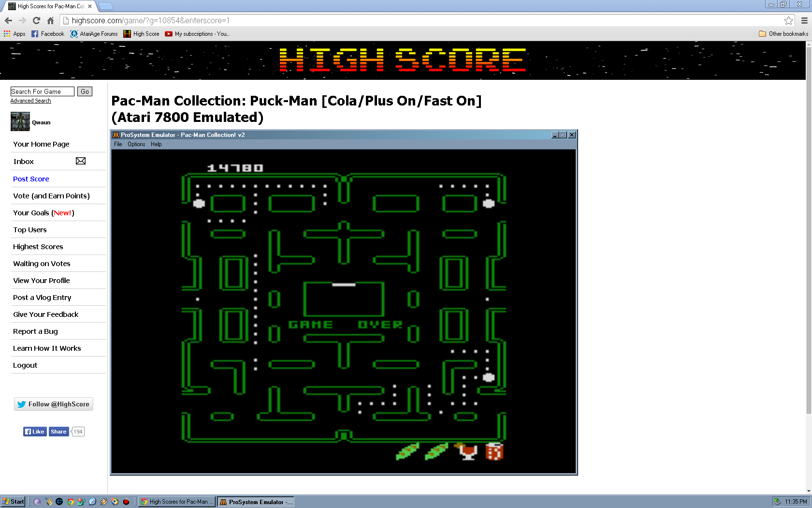Open the Advanced Search link
Viewport: 812px width, 508px height.
[x=30, y=101]
